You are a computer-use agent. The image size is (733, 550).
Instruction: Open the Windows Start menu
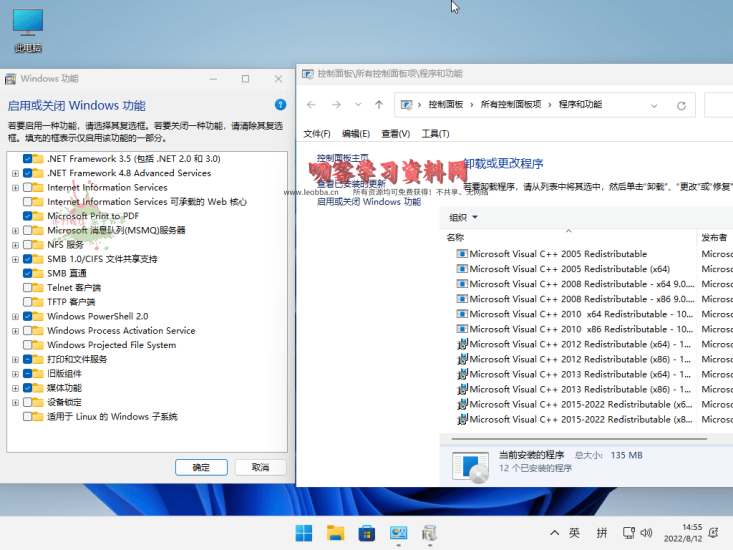click(304, 533)
